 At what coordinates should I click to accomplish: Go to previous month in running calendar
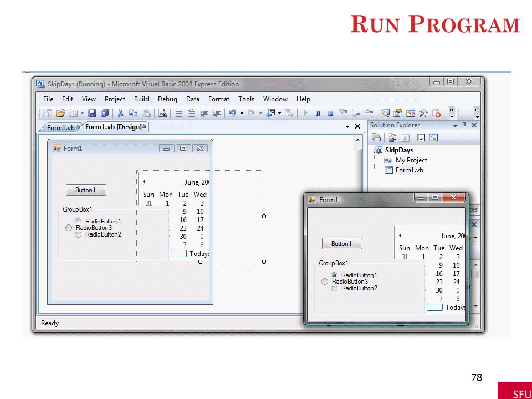pos(400,235)
